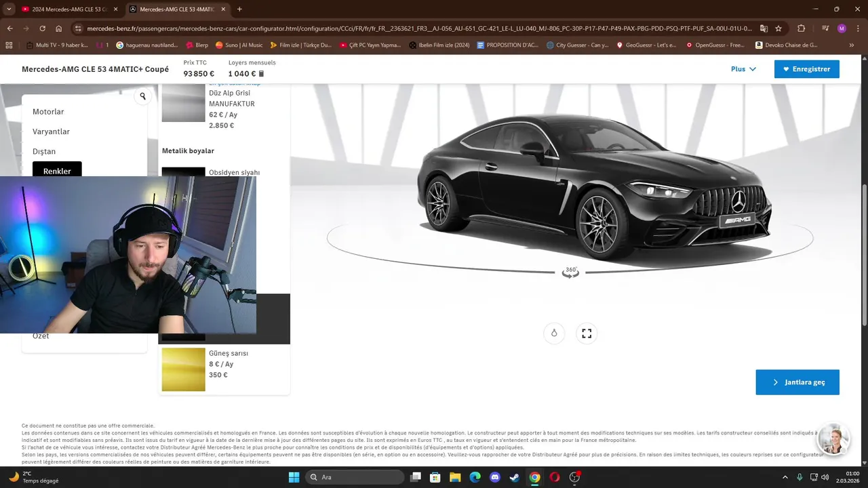Image resolution: width=868 pixels, height=488 pixels.
Task: Click the browser address bar
Action: 418,28
